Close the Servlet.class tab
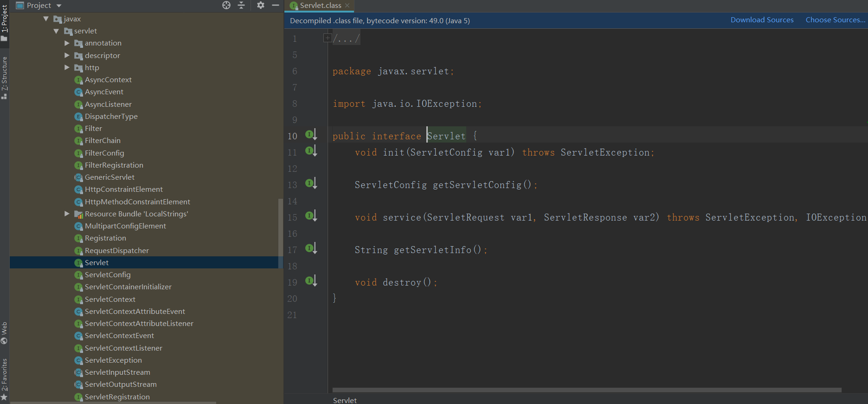Viewport: 868px width, 404px height. click(347, 6)
